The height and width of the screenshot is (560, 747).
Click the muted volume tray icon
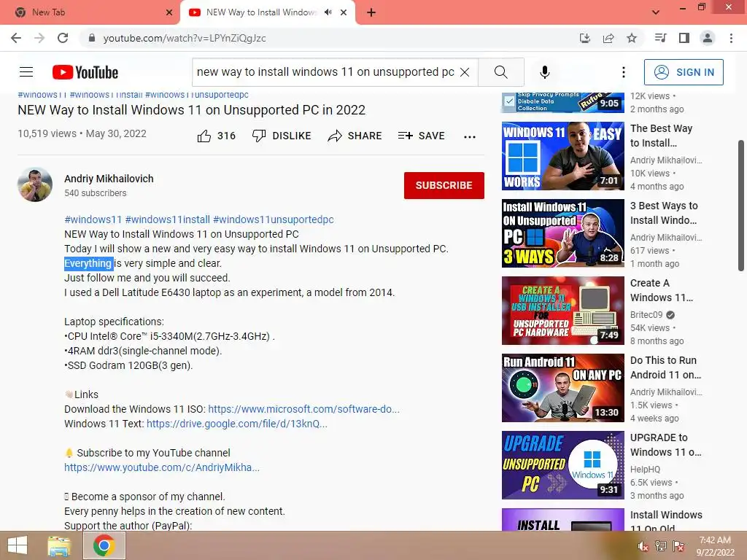point(643,546)
